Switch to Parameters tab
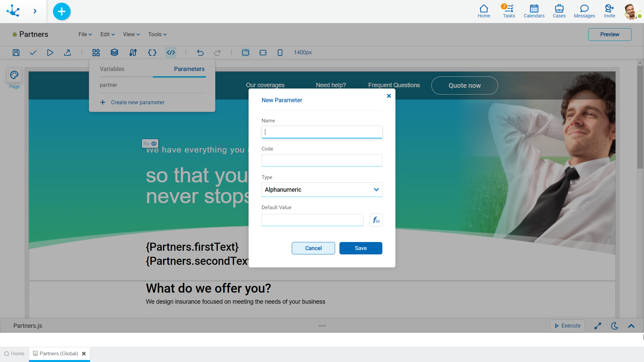This screenshot has width=644, height=362. (x=189, y=69)
